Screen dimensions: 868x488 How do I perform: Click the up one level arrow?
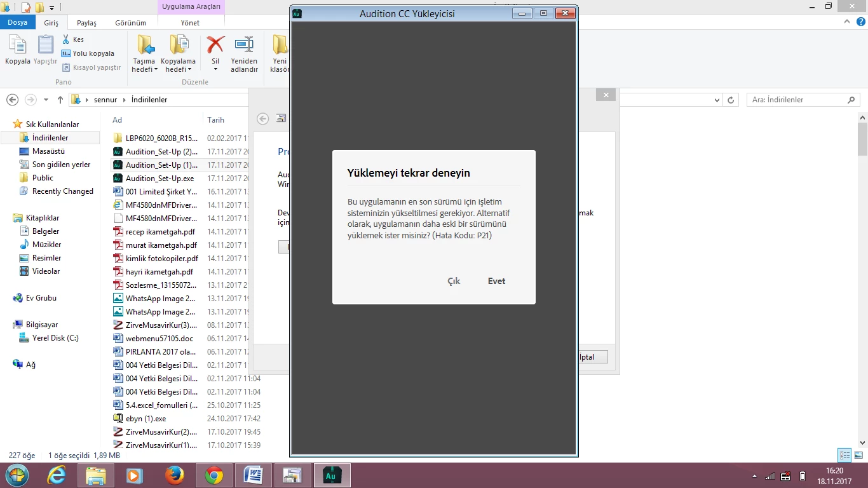(x=60, y=100)
